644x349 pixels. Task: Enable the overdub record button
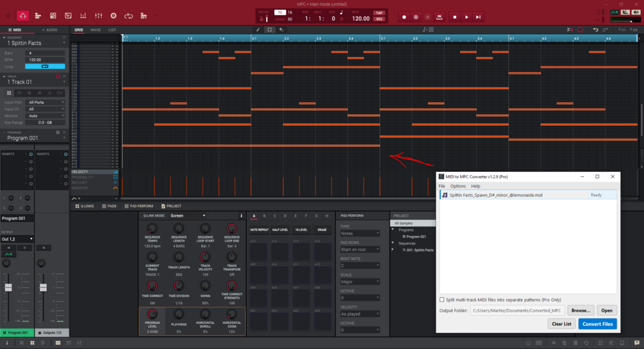coord(416,17)
